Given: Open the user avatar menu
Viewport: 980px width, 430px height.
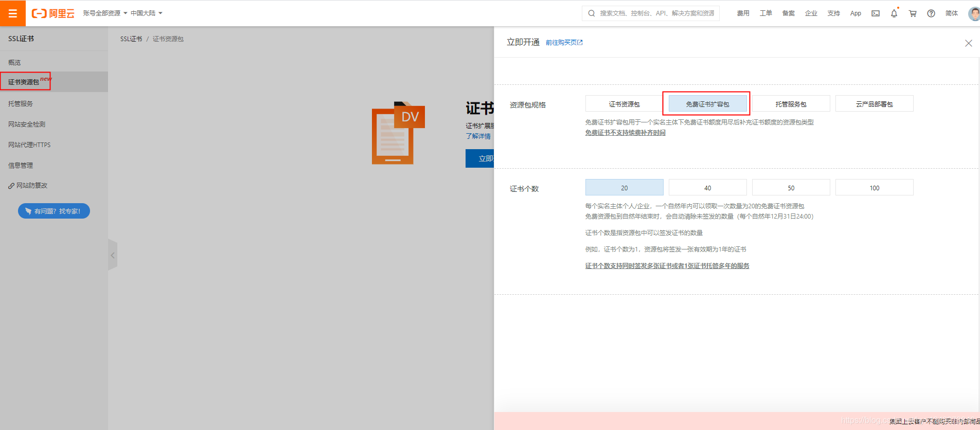Looking at the screenshot, I should tap(974, 13).
